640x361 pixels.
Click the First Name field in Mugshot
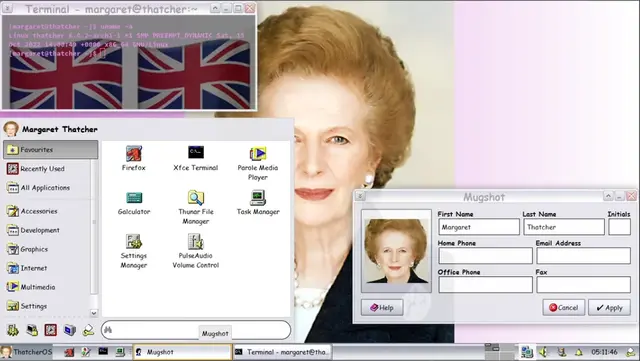click(x=479, y=227)
